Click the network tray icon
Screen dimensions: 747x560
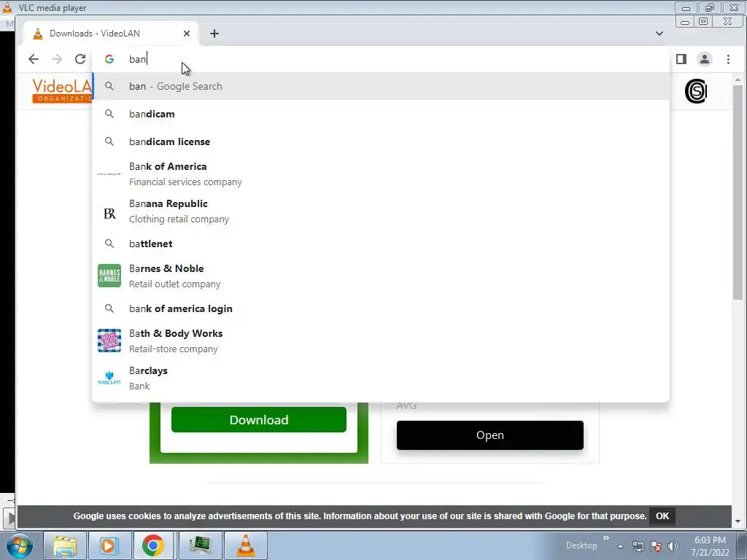(x=638, y=546)
